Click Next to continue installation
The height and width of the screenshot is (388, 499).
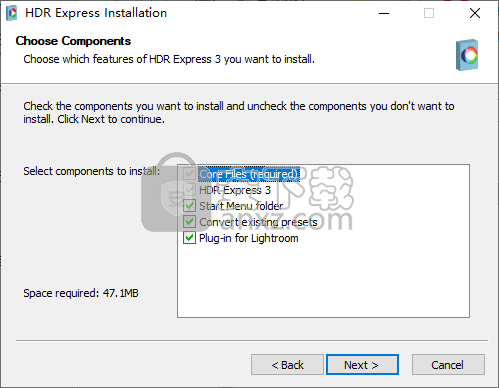[362, 365]
